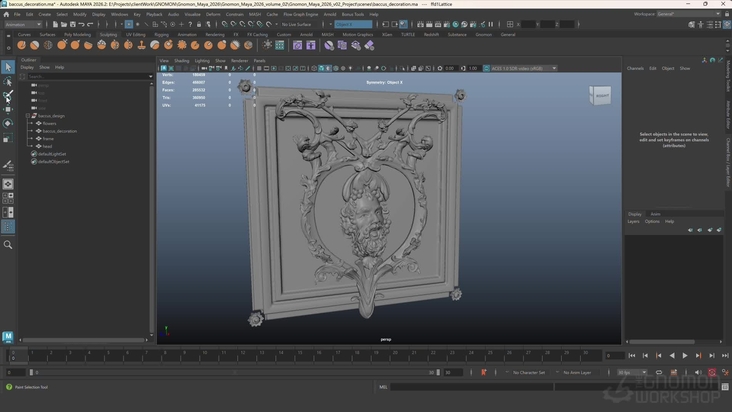
Task: Click the No Live Surface button
Action: tap(296, 24)
